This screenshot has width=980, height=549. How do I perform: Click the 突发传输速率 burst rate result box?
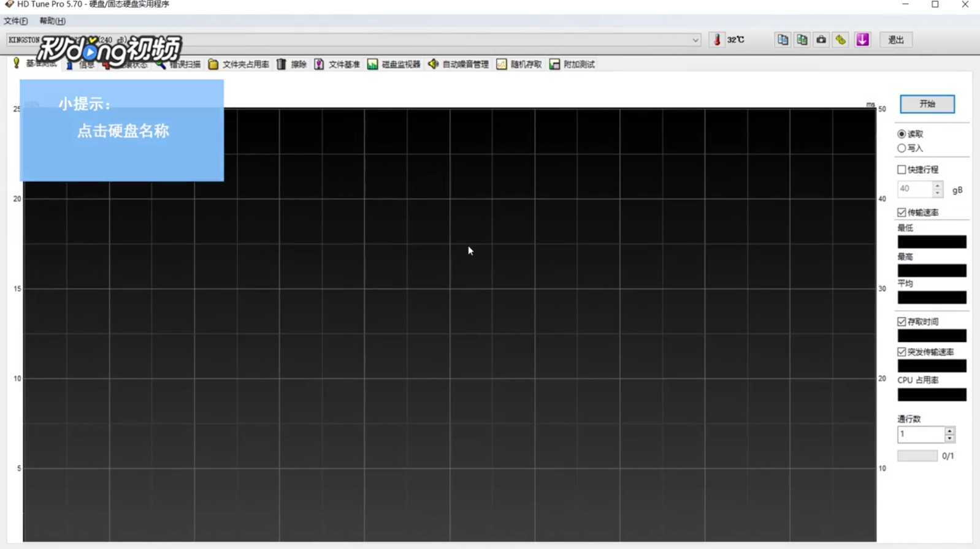(932, 366)
